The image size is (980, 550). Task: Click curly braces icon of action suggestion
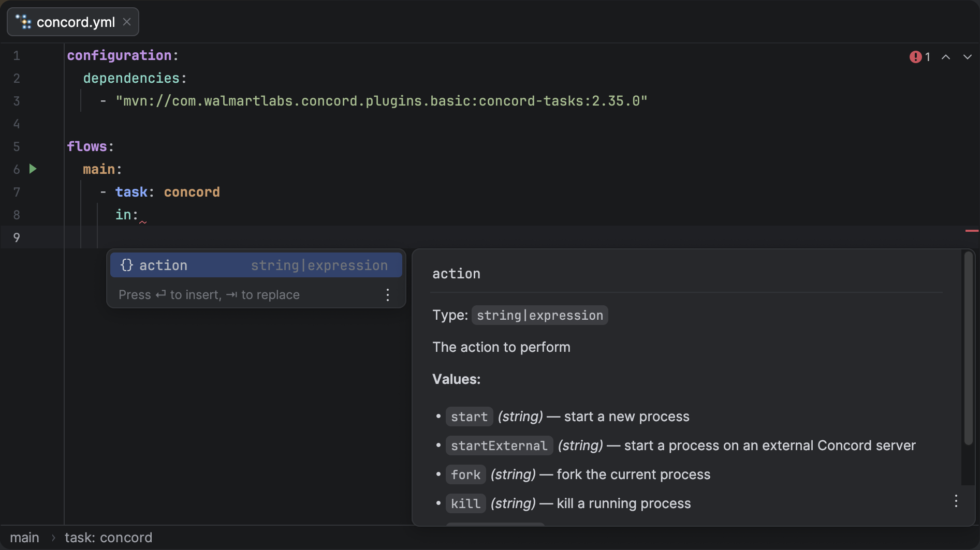coord(127,265)
